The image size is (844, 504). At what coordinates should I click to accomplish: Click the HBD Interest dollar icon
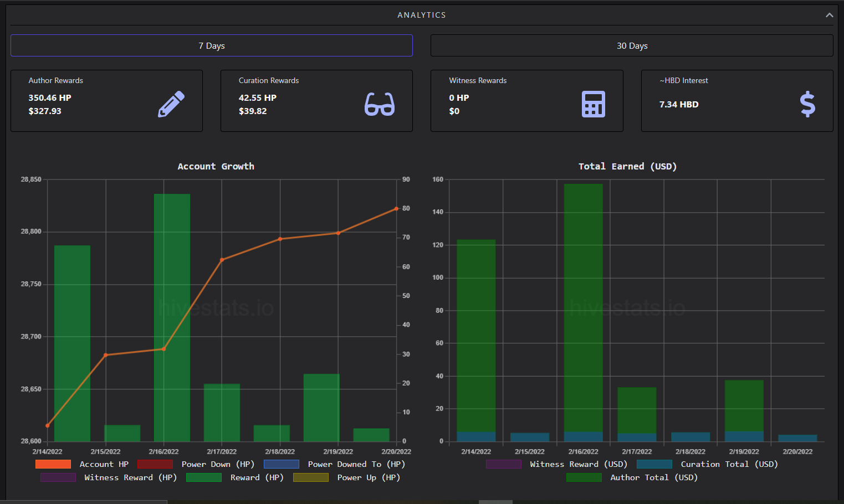point(807,104)
